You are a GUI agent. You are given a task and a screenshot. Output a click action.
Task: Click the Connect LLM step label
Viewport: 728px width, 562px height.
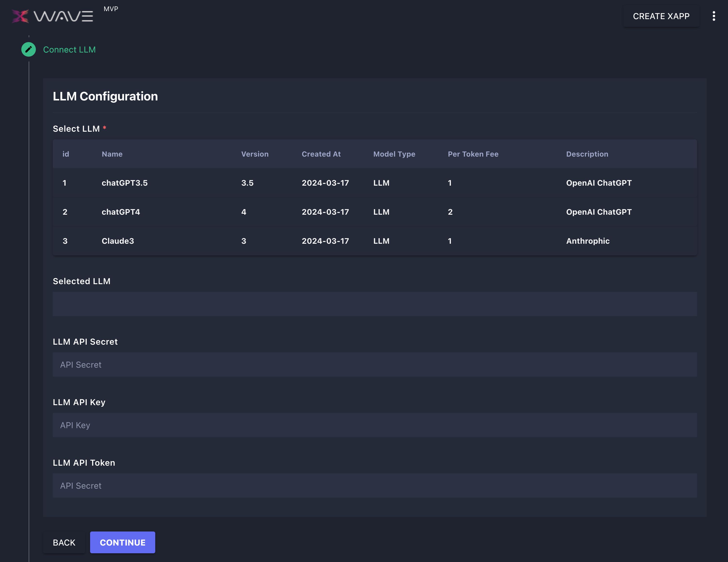[x=69, y=50]
